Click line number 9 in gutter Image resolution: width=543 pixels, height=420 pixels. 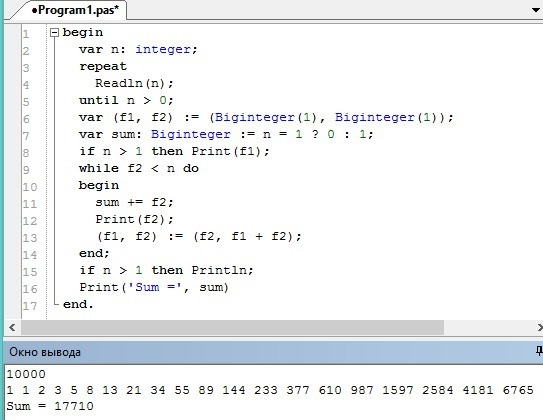[26, 170]
